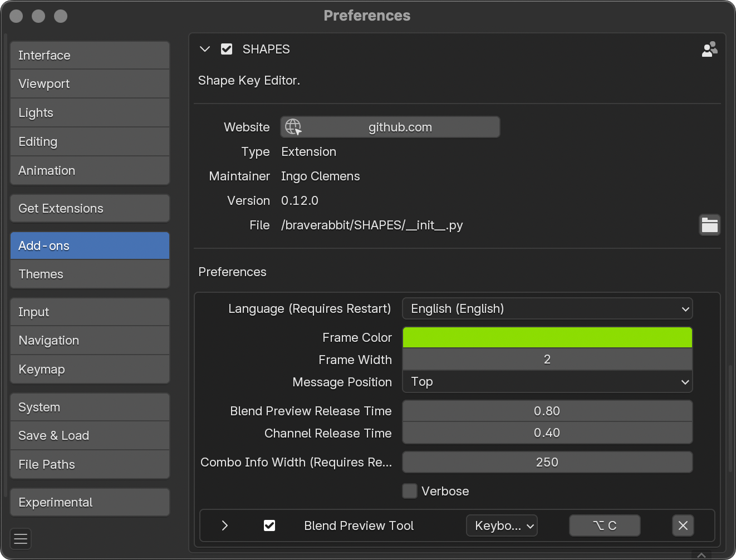The width and height of the screenshot is (736, 560).
Task: Open the Message Position dropdown
Action: [x=547, y=382]
